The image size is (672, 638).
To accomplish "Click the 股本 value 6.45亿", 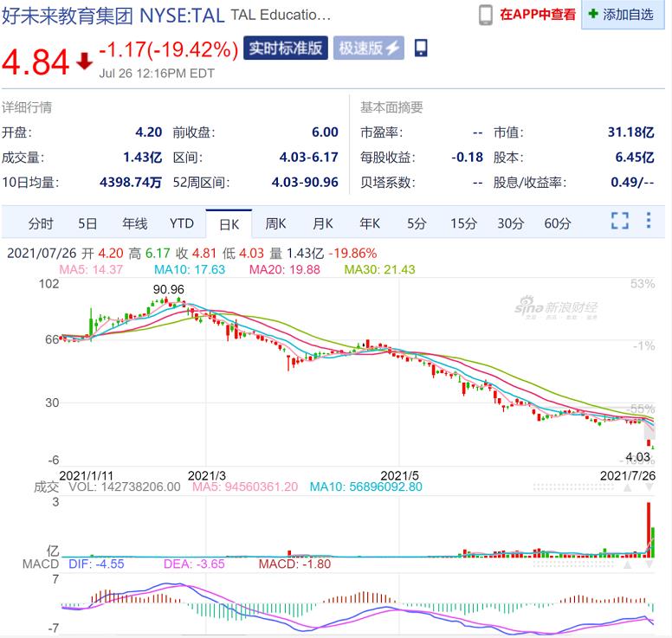I will click(635, 158).
